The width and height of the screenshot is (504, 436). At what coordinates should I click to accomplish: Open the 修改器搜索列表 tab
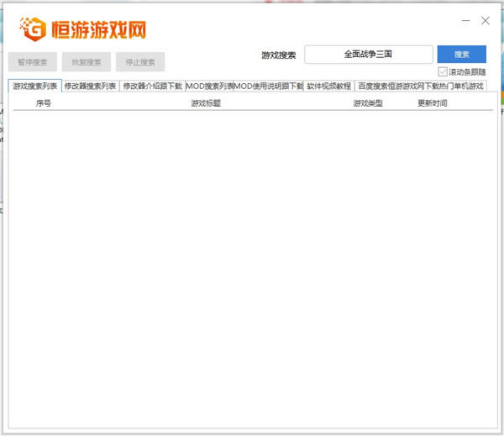click(90, 86)
